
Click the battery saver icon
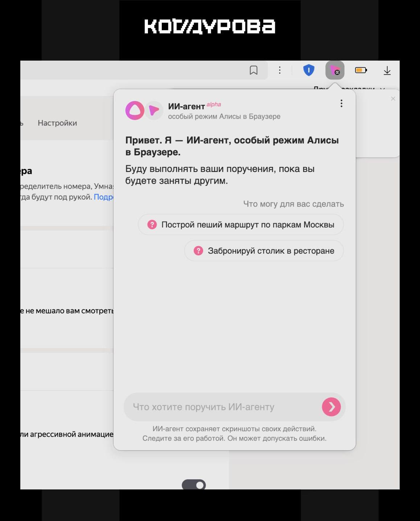click(x=361, y=70)
